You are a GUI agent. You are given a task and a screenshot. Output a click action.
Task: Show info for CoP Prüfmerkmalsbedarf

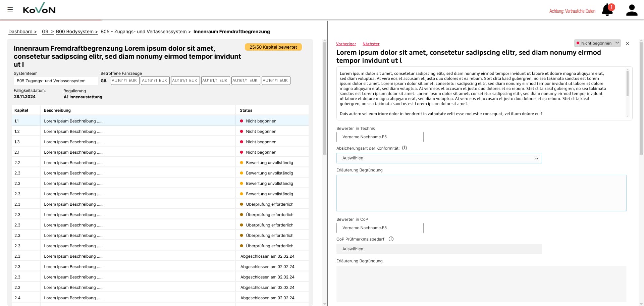(391, 239)
